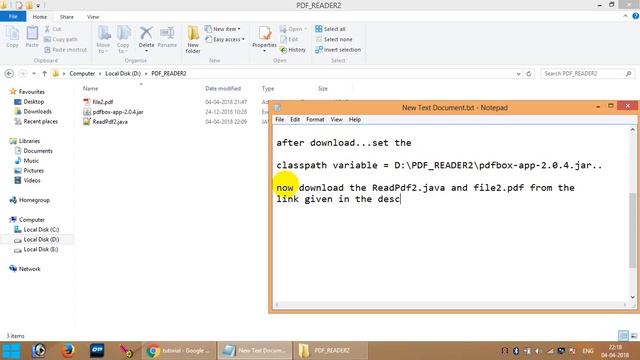Sort files by the Type column
This screenshot has width=640, height=360.
(x=268, y=88)
